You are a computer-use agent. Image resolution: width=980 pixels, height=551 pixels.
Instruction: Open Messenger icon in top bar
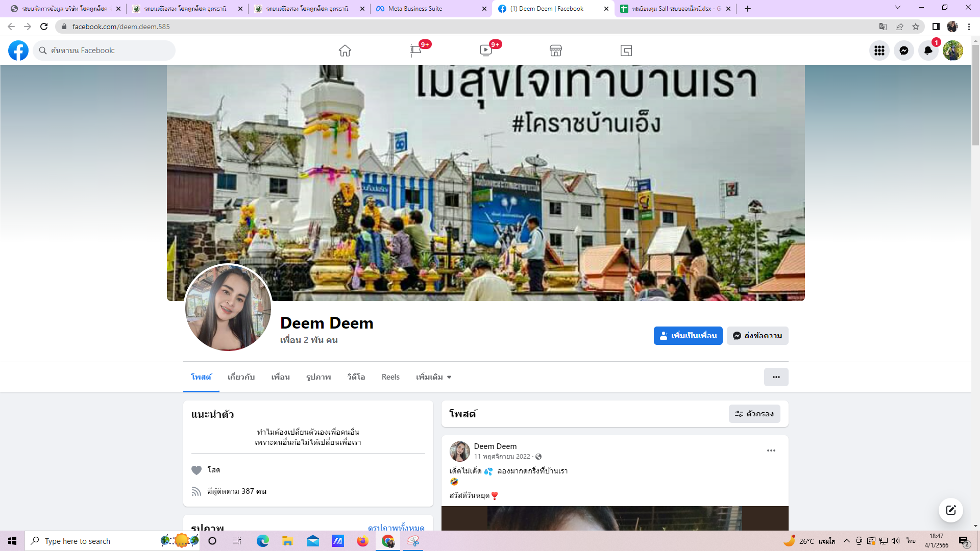point(904,51)
